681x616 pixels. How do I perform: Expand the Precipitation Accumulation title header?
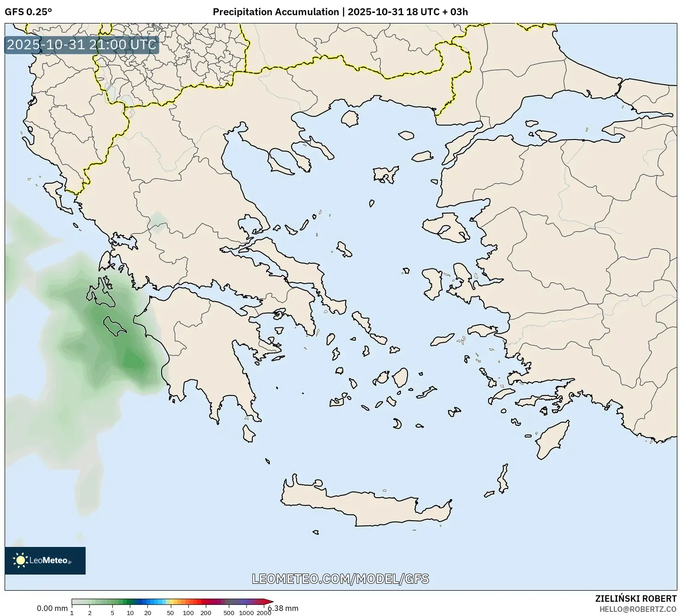pos(275,12)
